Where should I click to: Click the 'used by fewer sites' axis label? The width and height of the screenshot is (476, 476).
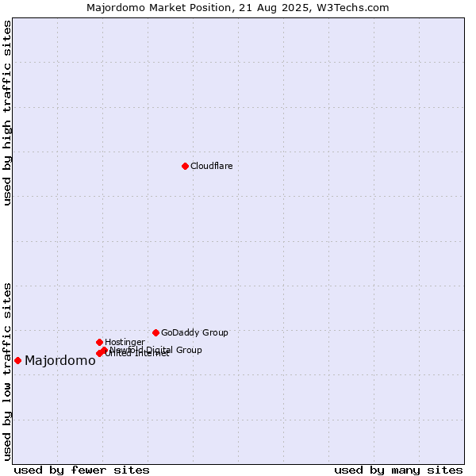click(82, 470)
